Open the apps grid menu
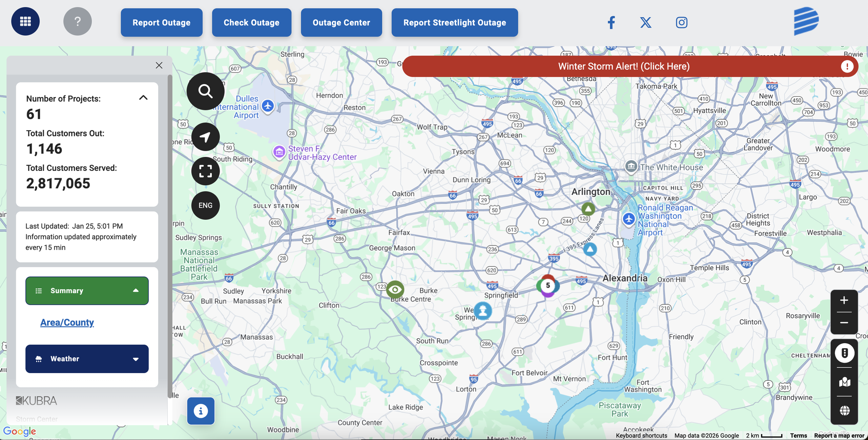Screen dimensions: 868x440 25,21
